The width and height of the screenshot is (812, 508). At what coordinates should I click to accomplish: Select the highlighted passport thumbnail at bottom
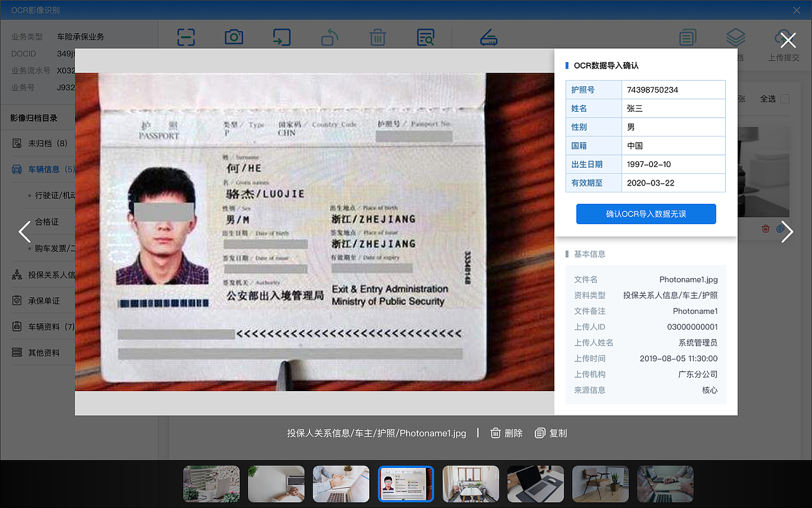(x=405, y=484)
